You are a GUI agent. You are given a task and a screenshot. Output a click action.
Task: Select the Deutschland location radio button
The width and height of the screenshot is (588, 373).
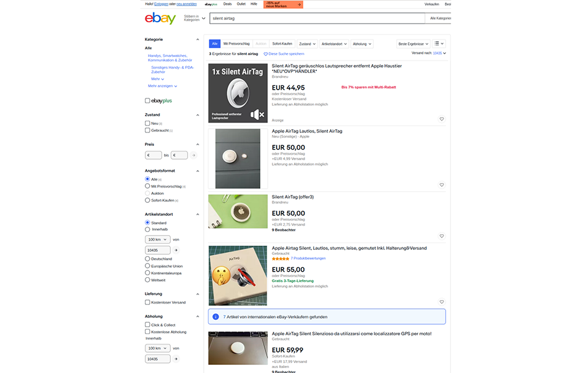[x=147, y=259]
